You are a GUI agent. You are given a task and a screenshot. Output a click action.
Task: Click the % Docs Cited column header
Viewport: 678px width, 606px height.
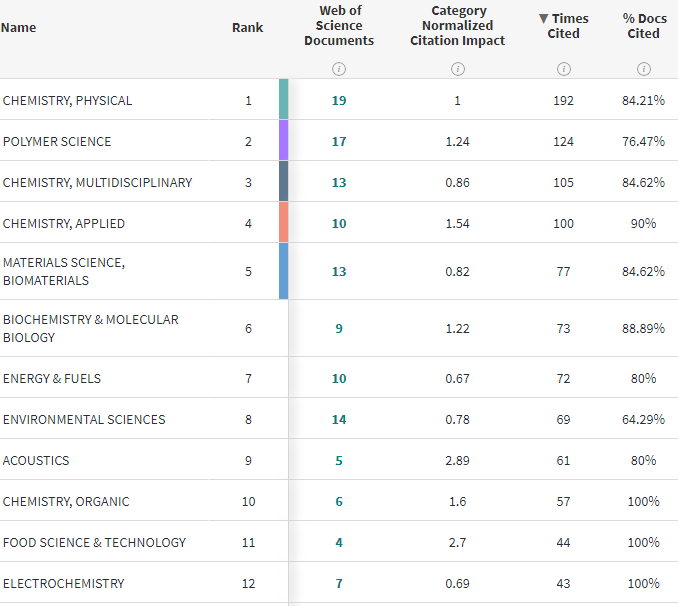point(644,26)
